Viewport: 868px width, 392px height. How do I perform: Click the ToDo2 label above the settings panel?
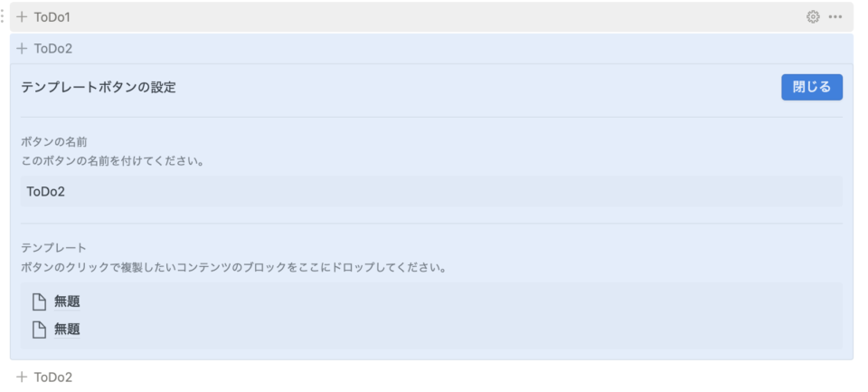pos(53,49)
